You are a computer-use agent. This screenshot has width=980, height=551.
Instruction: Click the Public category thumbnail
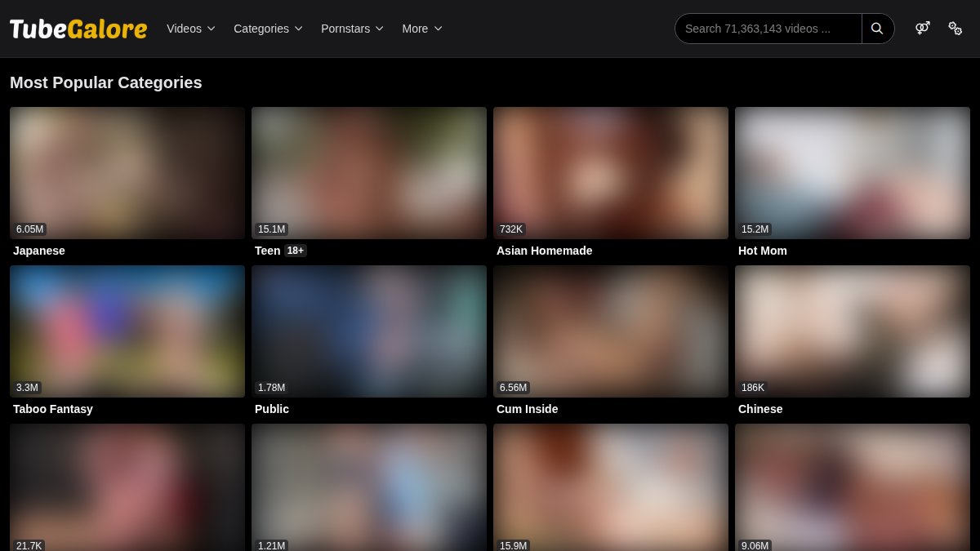click(369, 331)
